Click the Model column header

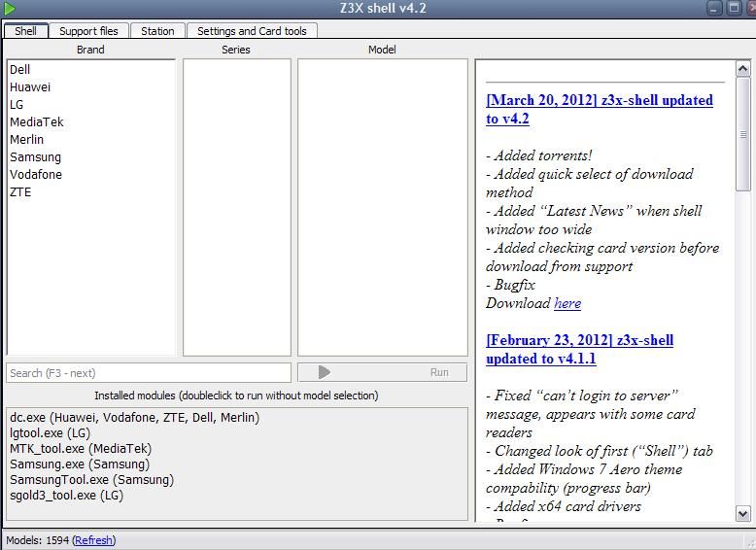382,50
